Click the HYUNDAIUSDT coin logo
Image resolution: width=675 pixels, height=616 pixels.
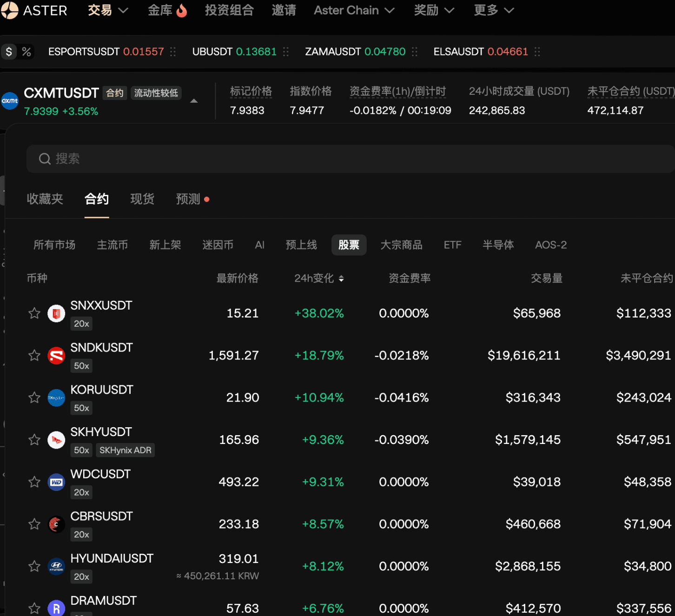(x=56, y=566)
